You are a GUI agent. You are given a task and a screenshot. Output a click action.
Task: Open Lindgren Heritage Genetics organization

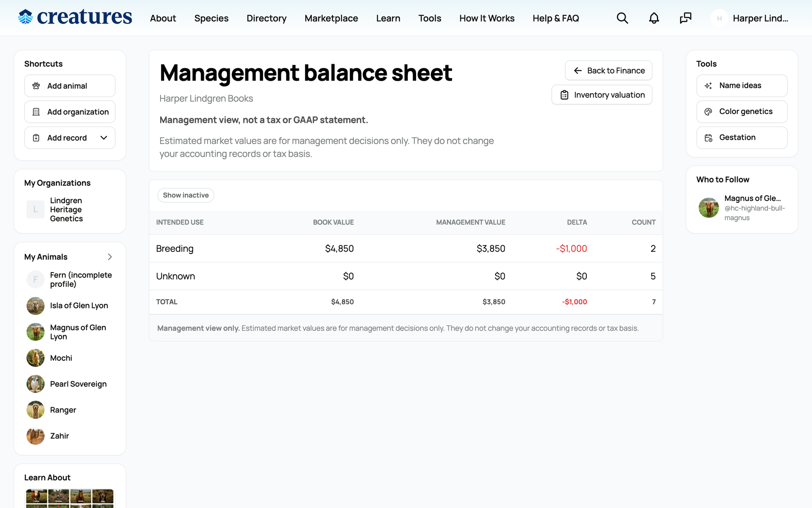coord(66,209)
